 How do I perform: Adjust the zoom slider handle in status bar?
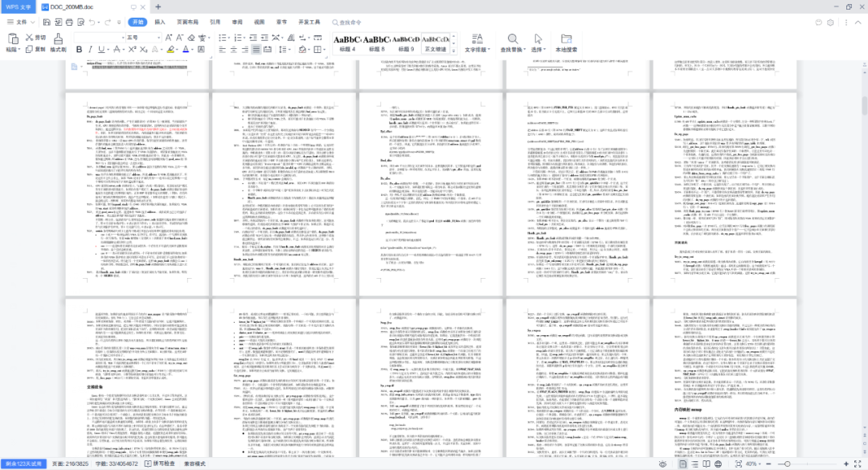[787, 464]
